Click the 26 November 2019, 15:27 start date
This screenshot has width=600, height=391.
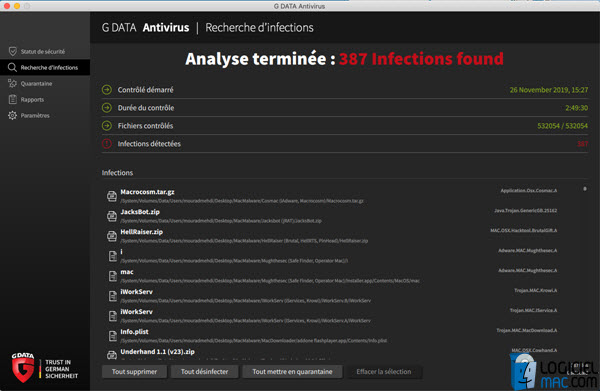pos(548,90)
